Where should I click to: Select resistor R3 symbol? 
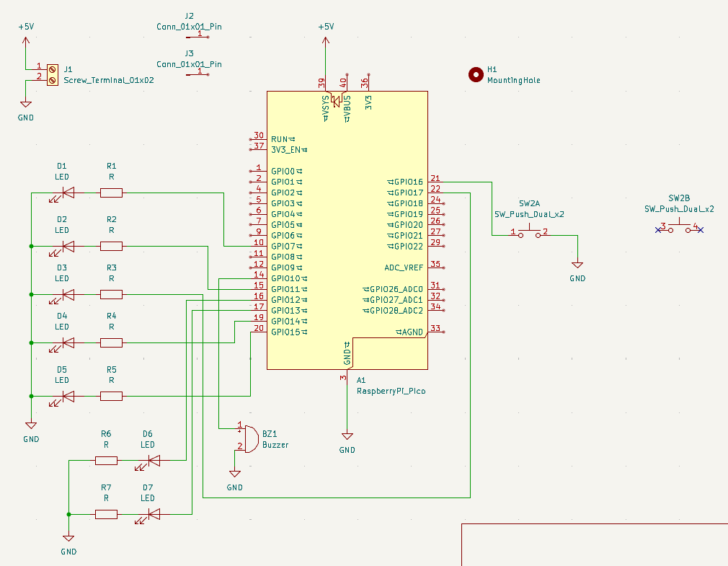(112, 295)
